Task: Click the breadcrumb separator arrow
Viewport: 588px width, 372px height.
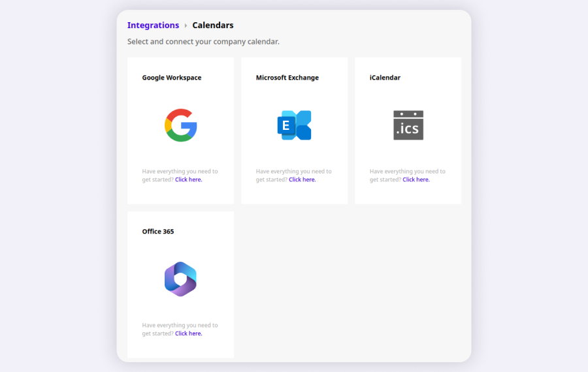Action: pyautogui.click(x=186, y=25)
